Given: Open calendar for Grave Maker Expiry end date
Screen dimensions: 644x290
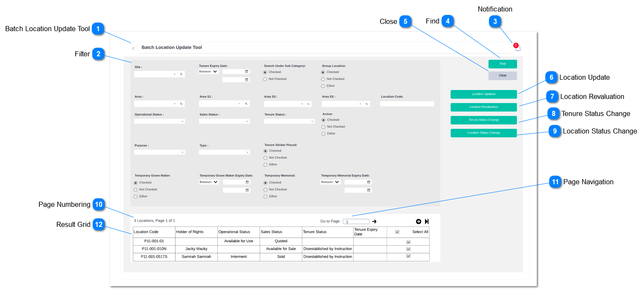Looking at the screenshot, I should [247, 190].
